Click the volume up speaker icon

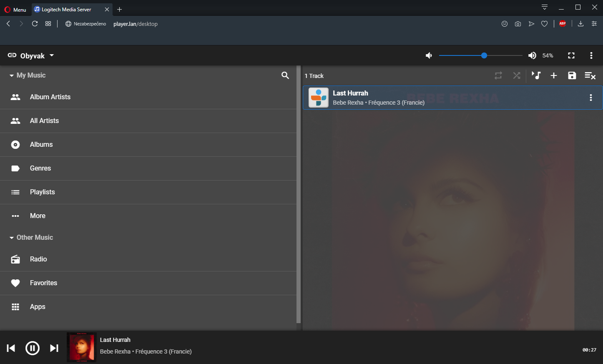coord(532,55)
